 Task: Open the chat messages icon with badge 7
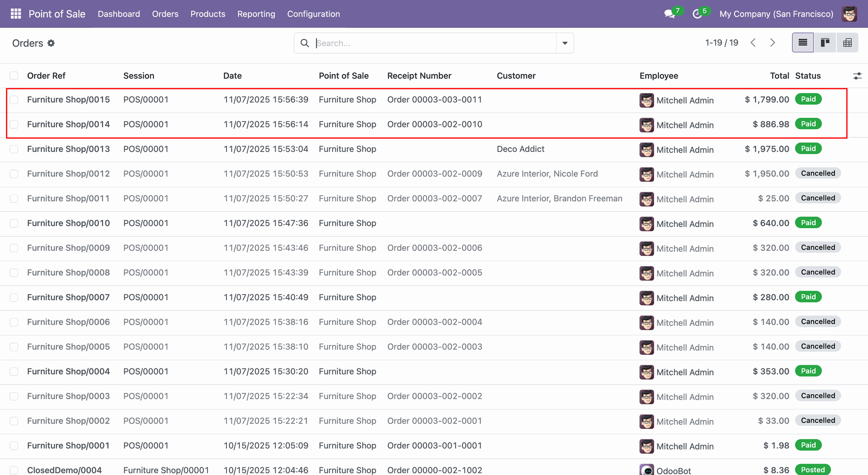(x=670, y=14)
